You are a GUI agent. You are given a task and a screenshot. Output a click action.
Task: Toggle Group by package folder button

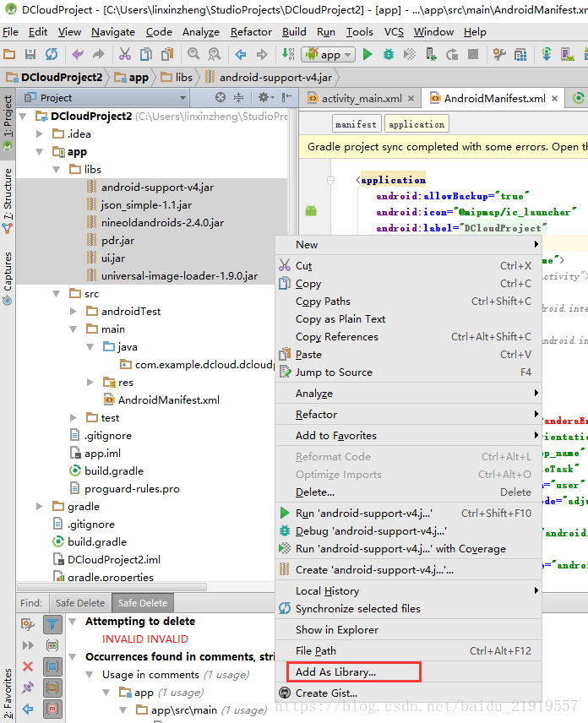52,688
